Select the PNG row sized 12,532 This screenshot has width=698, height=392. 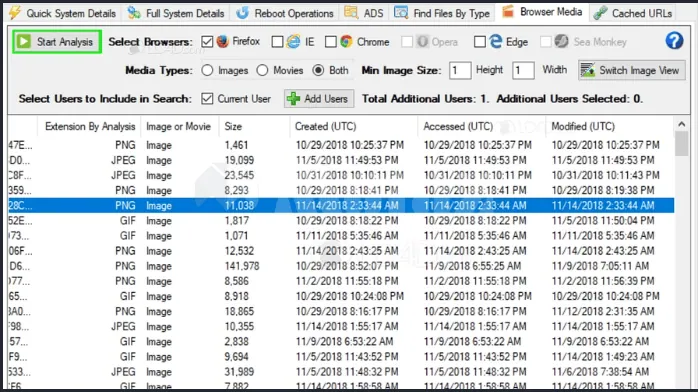tap(341, 251)
